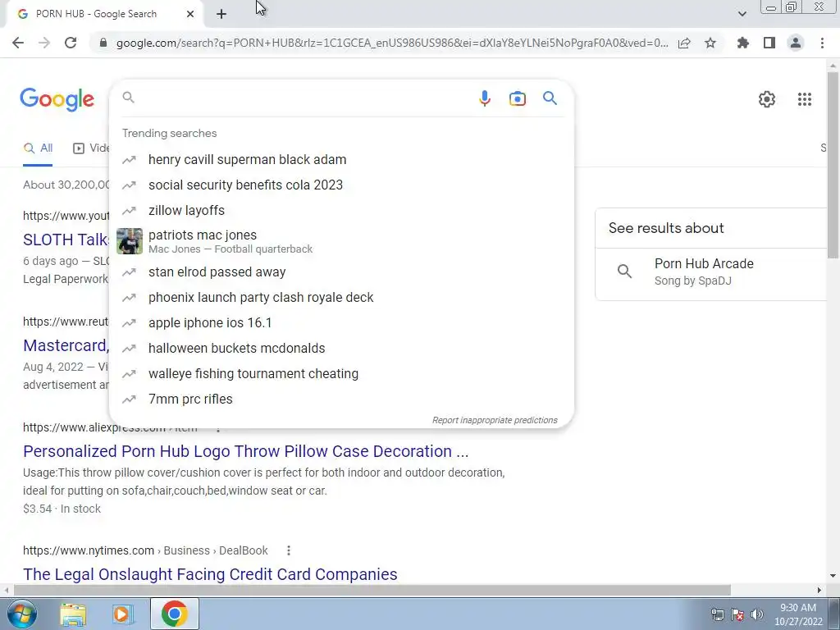Click Report inappropriate predictions link

click(x=495, y=420)
